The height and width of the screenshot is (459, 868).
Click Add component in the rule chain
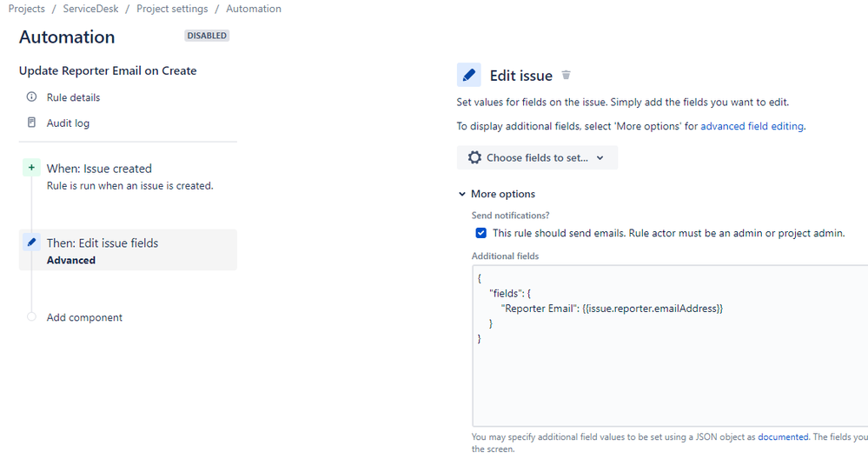[x=84, y=317]
